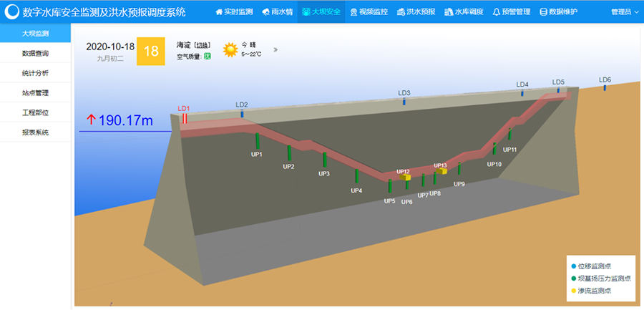Toggle 位移监测点 blue legend dot
Viewport: 644px width, 310px height.
click(x=574, y=266)
